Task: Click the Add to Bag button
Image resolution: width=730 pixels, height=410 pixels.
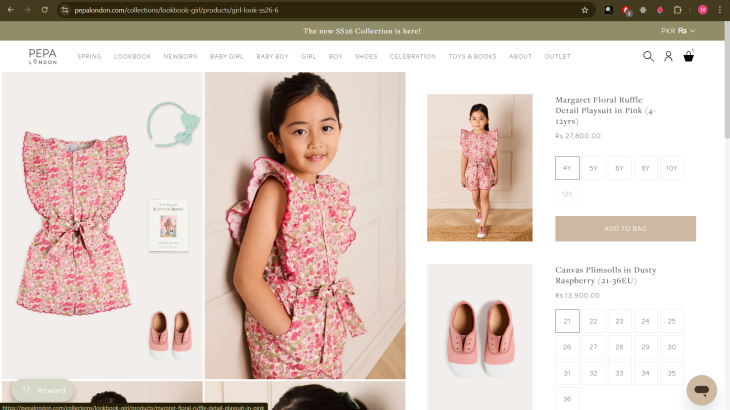Action: (625, 229)
